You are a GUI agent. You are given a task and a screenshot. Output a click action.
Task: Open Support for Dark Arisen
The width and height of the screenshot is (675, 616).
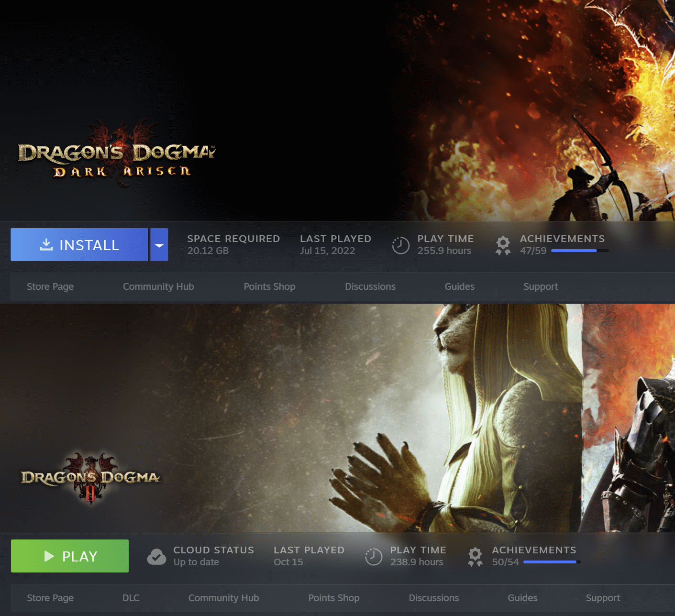point(541,286)
